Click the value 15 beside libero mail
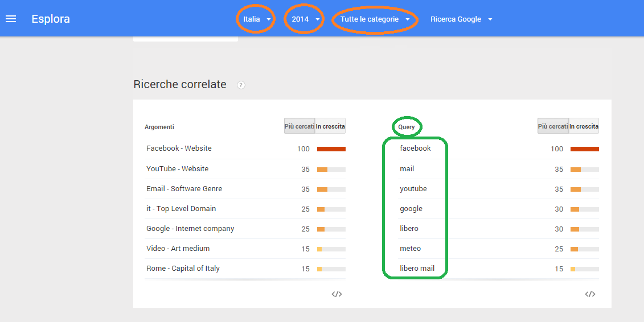The image size is (644, 322). pyautogui.click(x=559, y=269)
